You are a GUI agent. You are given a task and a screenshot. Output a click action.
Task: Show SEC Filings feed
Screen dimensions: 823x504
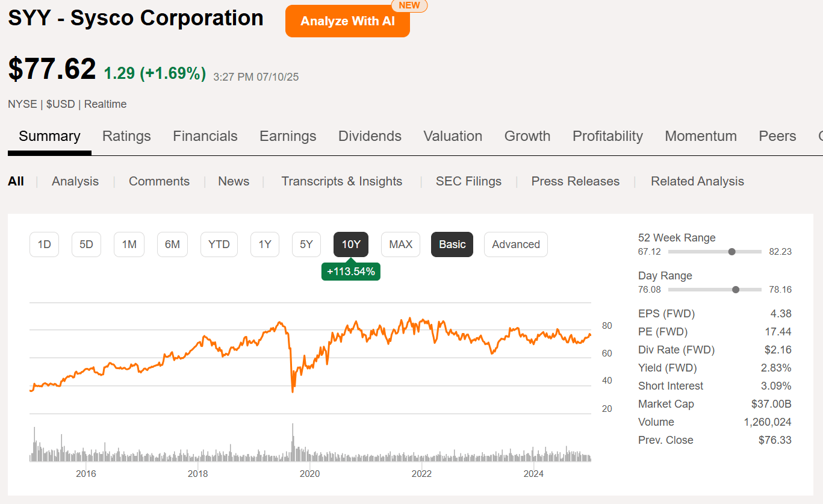pyautogui.click(x=468, y=181)
